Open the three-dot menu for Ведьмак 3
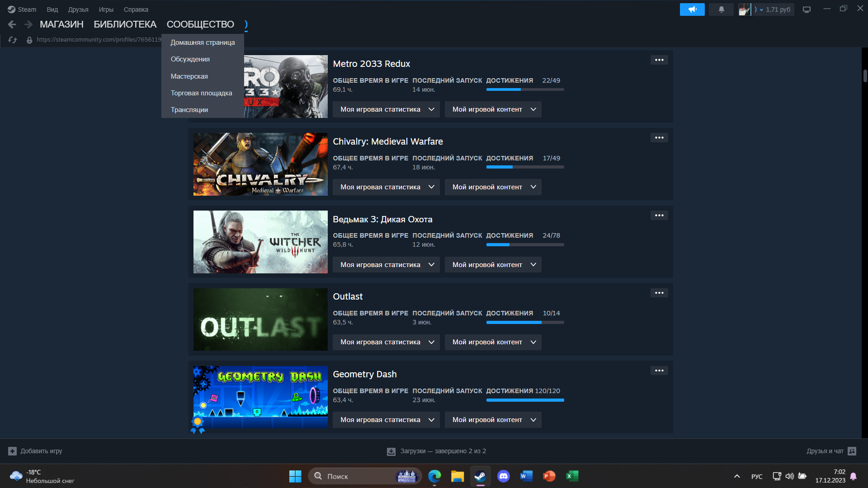The width and height of the screenshot is (868, 488). 659,215
